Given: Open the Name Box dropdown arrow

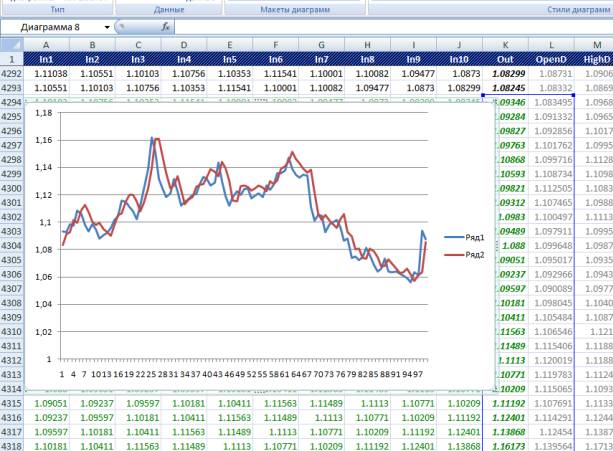Looking at the screenshot, I should coord(106,28).
